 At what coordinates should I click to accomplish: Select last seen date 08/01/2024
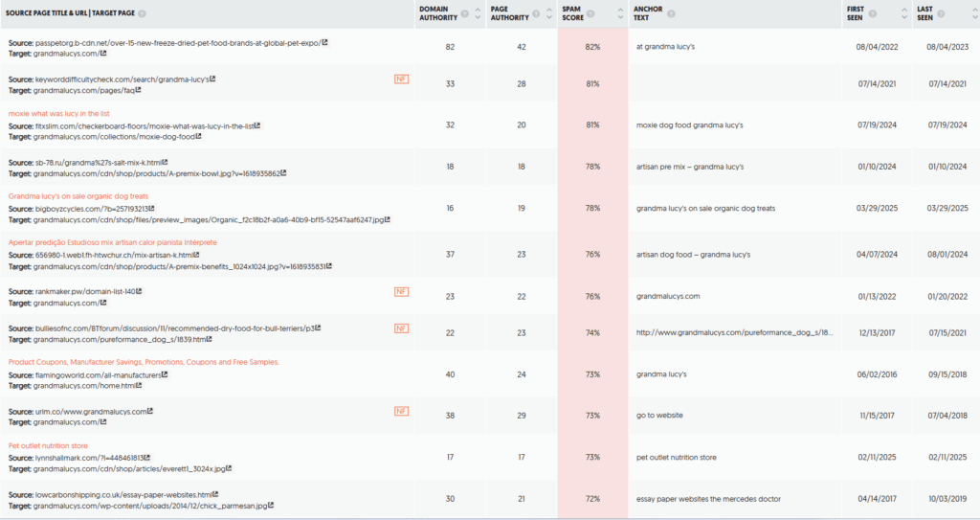(x=947, y=255)
